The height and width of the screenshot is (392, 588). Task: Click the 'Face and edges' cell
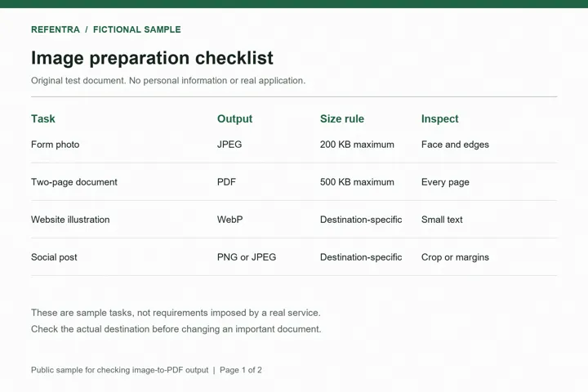(x=455, y=145)
